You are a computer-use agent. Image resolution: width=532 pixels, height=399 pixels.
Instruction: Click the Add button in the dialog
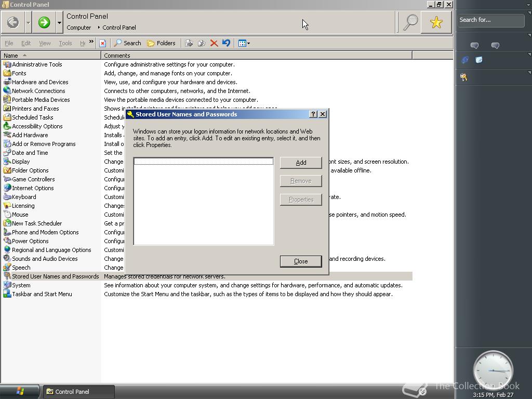coord(301,163)
